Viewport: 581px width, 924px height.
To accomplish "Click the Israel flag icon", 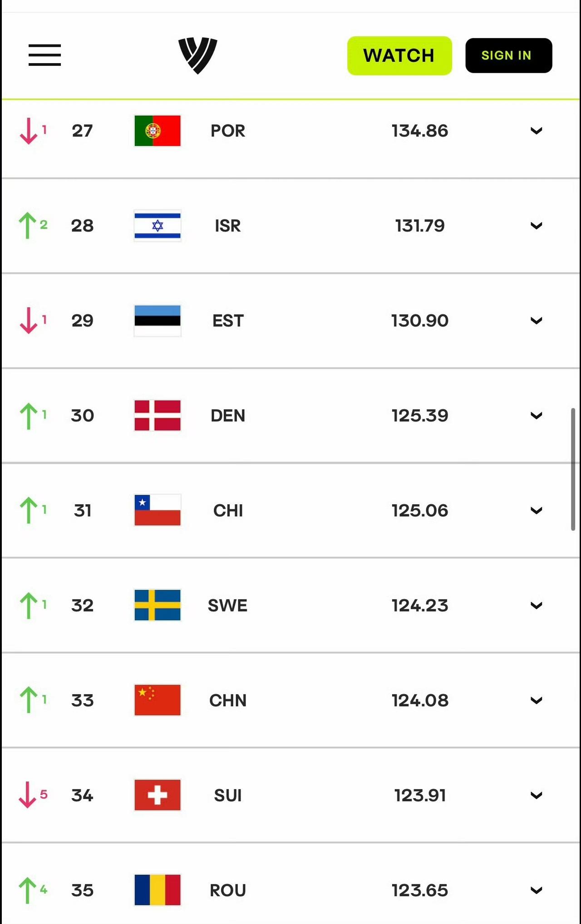I will (x=158, y=226).
